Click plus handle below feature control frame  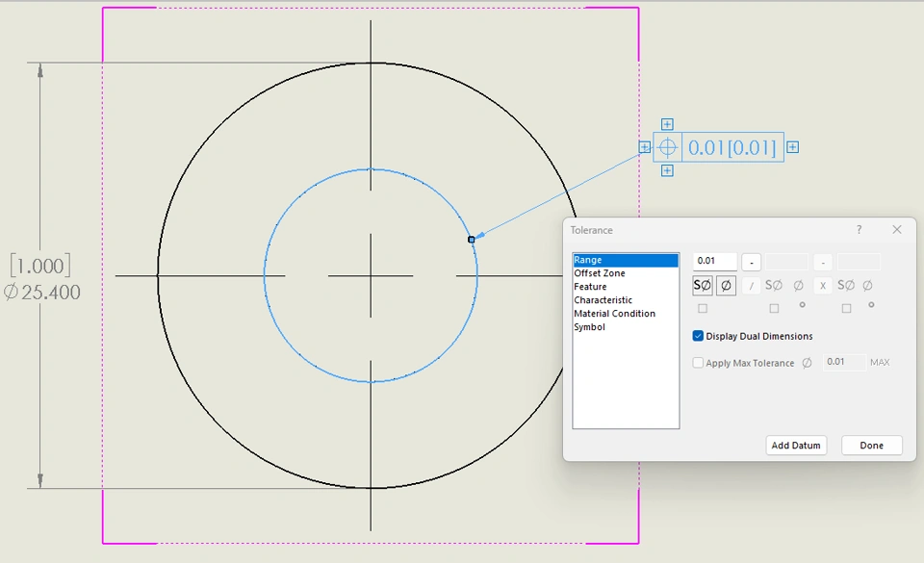667,170
